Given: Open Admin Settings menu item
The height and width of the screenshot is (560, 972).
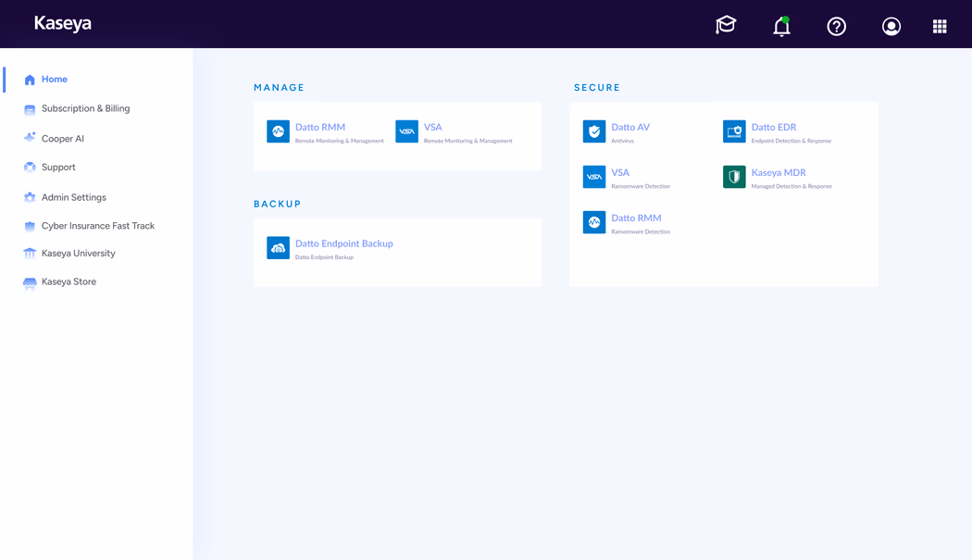Looking at the screenshot, I should coord(74,197).
